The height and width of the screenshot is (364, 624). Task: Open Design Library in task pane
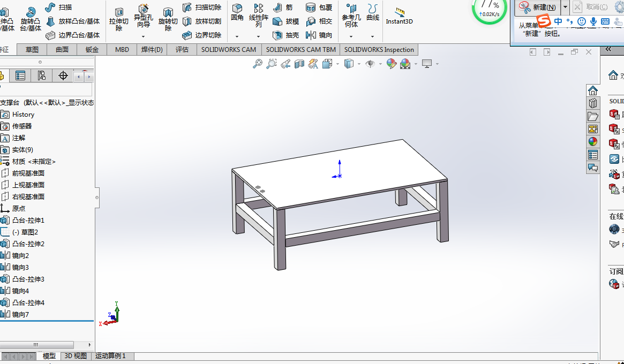[x=593, y=103]
